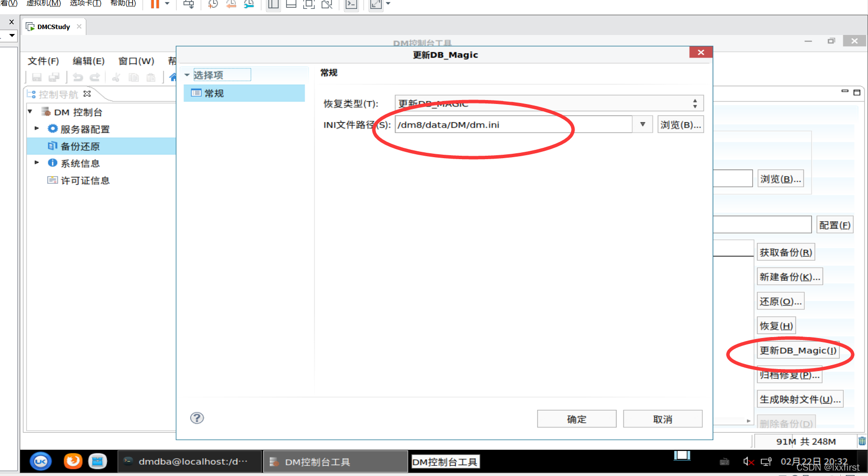
Task: Click 确定 to confirm the dialog
Action: (x=577, y=419)
